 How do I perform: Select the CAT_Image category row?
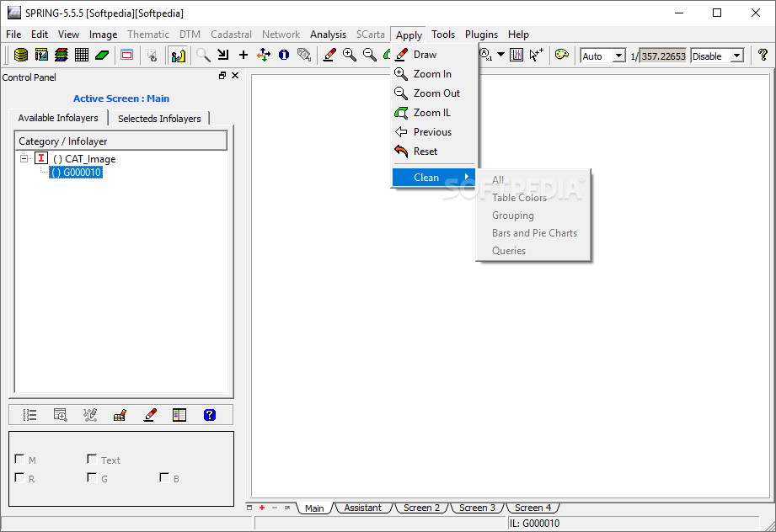click(x=84, y=159)
